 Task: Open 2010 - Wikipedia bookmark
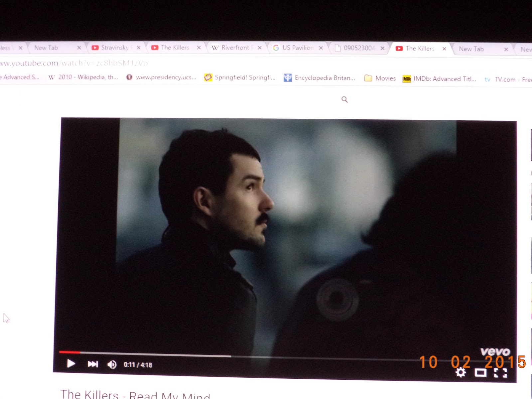point(83,77)
